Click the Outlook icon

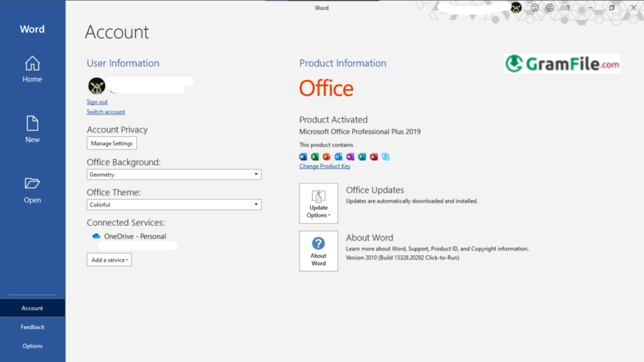338,156
